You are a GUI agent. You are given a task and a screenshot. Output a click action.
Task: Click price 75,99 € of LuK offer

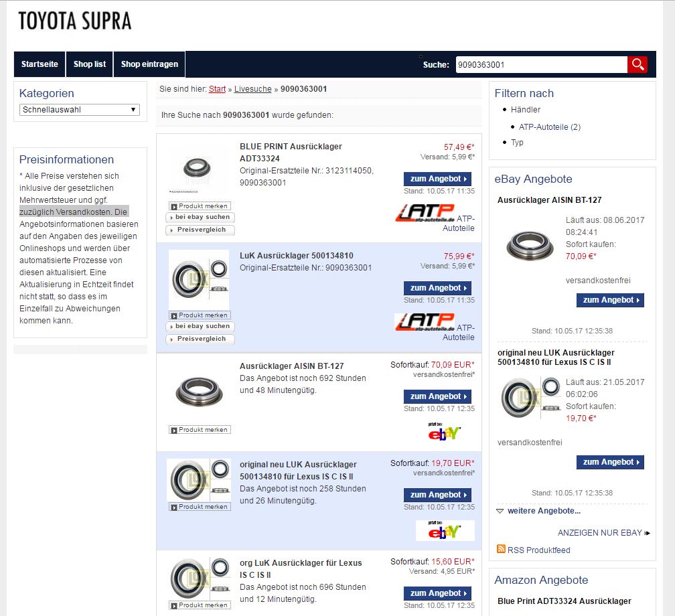tap(459, 256)
